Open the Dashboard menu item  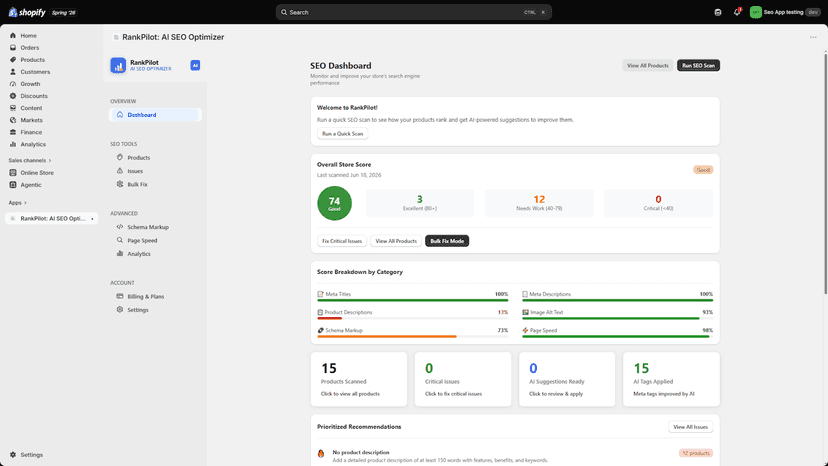pyautogui.click(x=155, y=115)
